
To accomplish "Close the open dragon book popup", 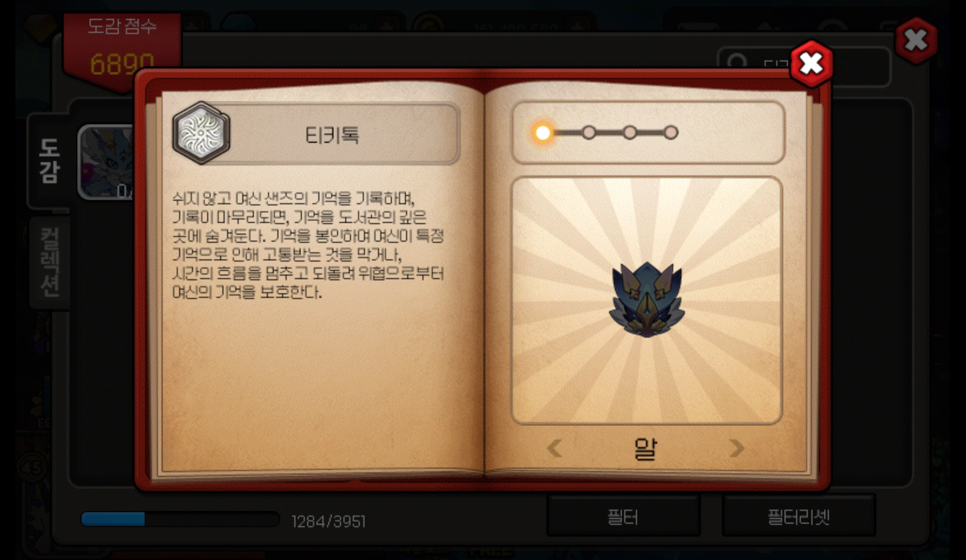I will coord(812,64).
